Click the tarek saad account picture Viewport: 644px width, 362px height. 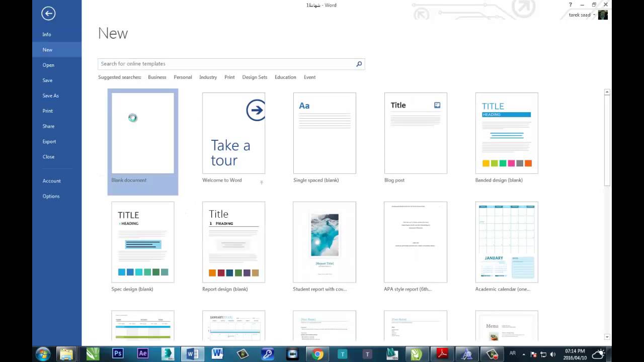coord(602,15)
